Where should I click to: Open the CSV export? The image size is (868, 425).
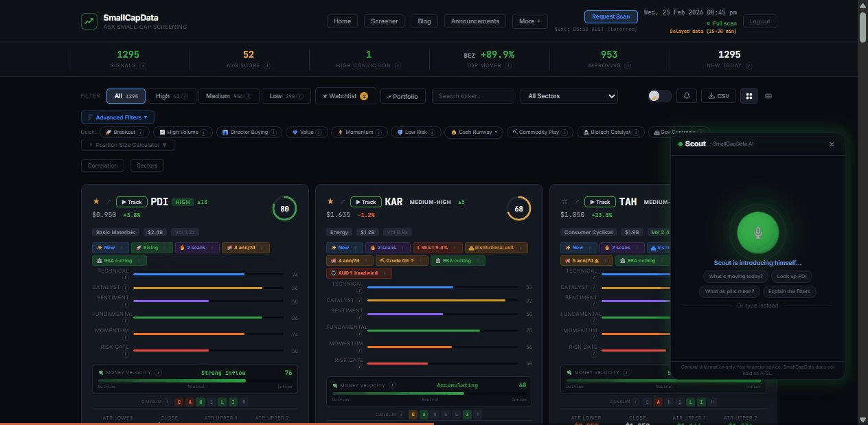(718, 95)
